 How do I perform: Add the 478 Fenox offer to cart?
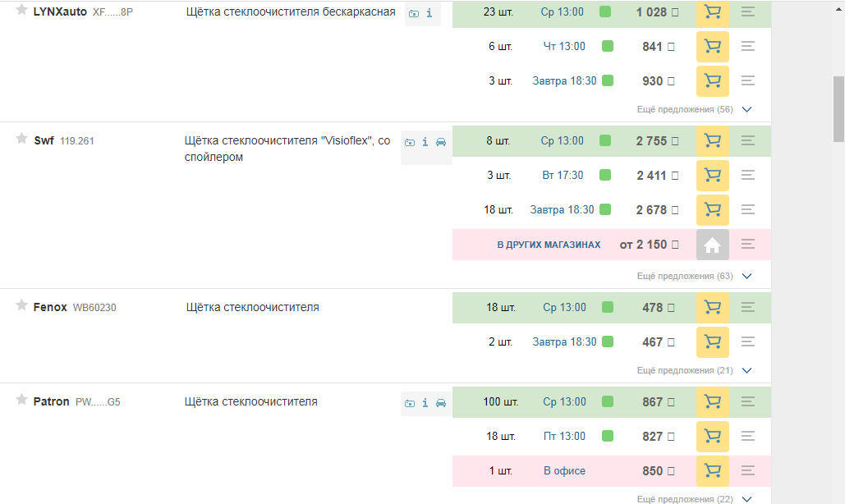712,307
